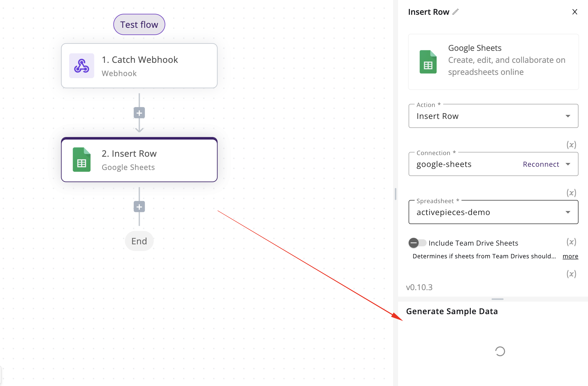Toggle dynamic value for Team Drive Sheets
This screenshot has width=588, height=386.
click(571, 242)
